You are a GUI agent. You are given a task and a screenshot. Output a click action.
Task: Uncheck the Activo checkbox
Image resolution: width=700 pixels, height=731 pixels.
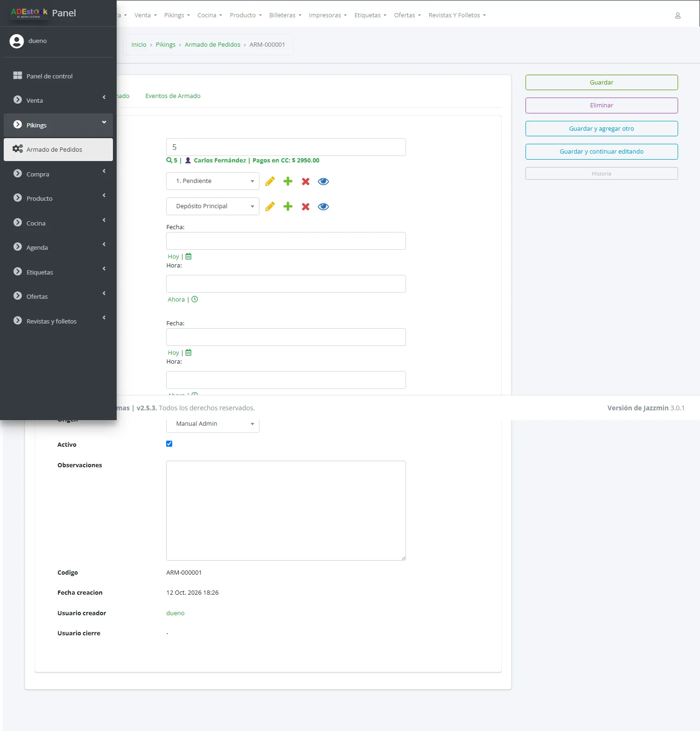169,444
